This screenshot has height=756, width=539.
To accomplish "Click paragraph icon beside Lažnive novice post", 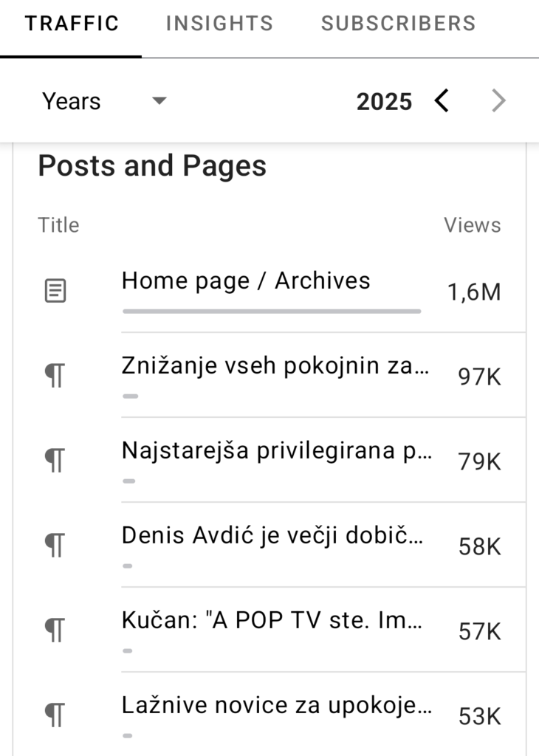I will [55, 715].
